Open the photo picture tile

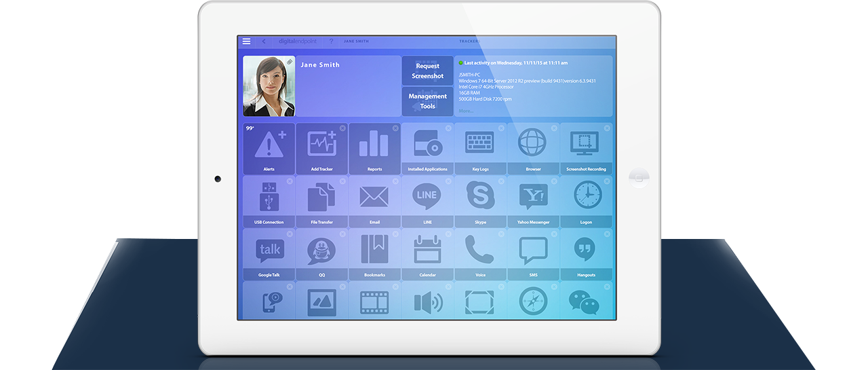(322, 301)
